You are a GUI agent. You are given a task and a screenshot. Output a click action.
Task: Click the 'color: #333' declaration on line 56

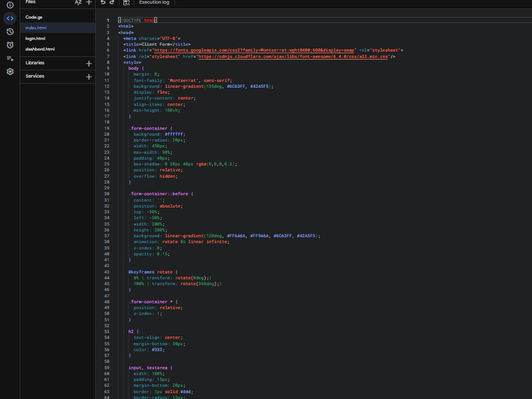pos(149,350)
